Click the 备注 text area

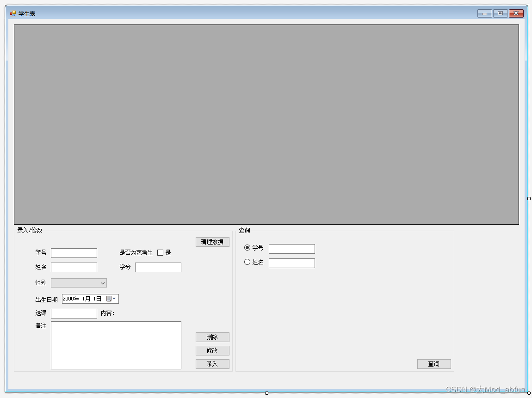[x=116, y=344]
